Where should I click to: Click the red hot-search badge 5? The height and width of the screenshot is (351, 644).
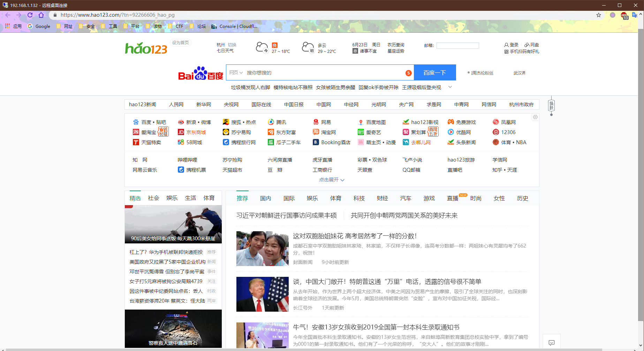coord(408,73)
